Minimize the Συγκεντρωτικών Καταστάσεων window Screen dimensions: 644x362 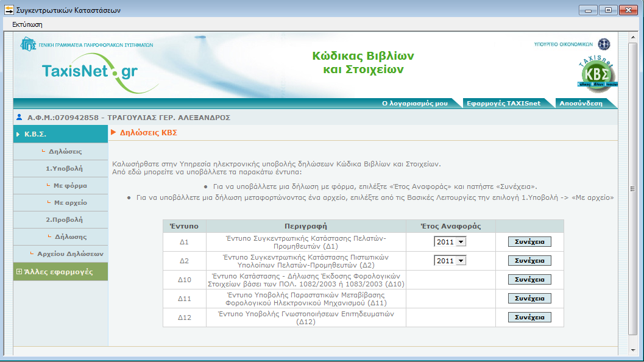[588, 10]
